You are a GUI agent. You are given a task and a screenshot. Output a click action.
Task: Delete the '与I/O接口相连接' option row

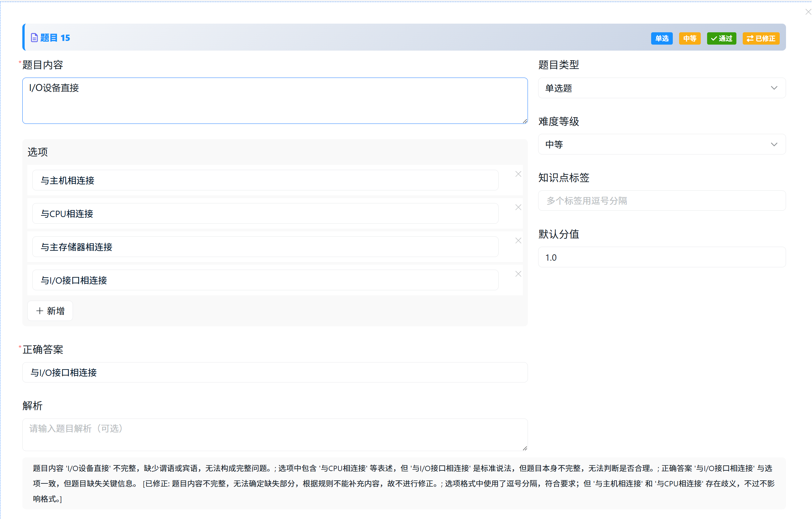tap(518, 274)
